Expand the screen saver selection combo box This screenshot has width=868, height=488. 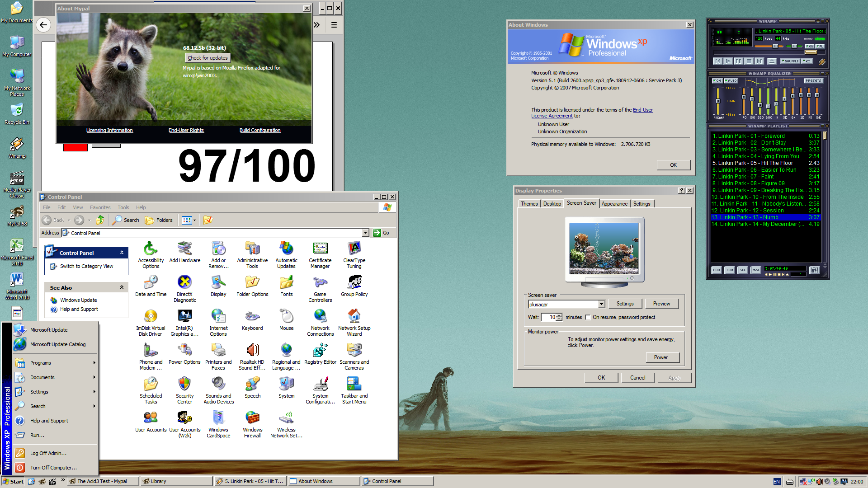click(x=601, y=305)
